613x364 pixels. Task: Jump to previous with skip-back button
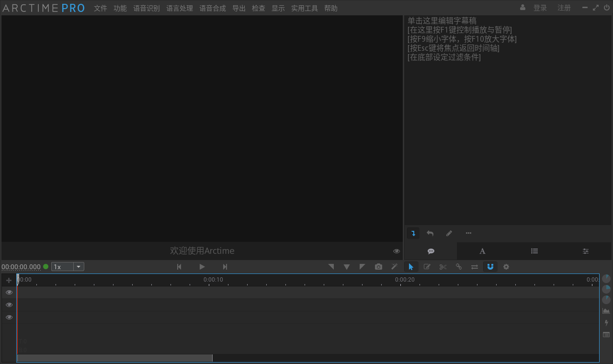(179, 267)
